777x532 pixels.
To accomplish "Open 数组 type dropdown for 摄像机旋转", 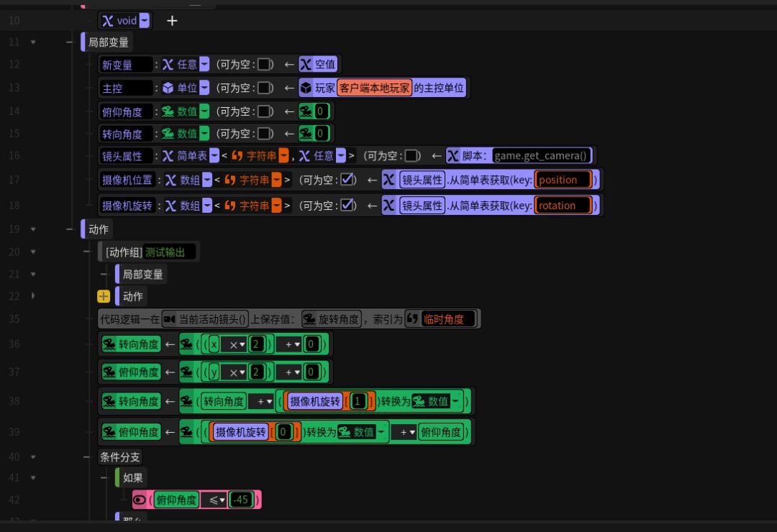I will (207, 205).
